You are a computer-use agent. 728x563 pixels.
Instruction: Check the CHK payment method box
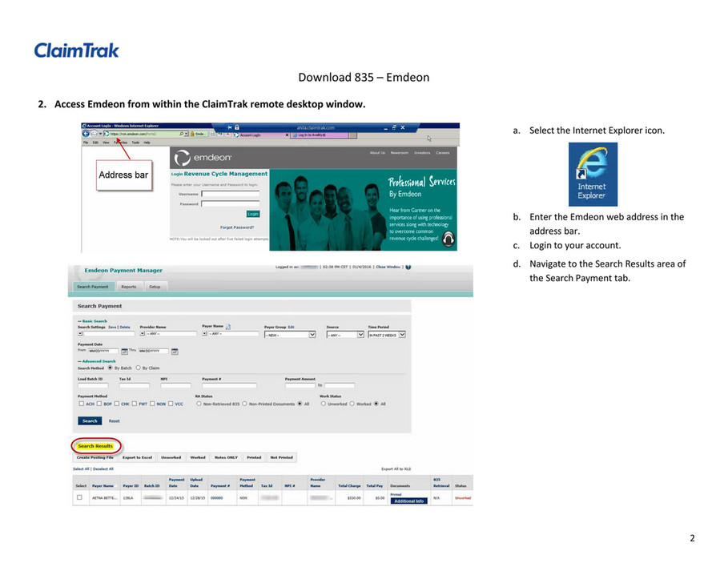[117, 404]
